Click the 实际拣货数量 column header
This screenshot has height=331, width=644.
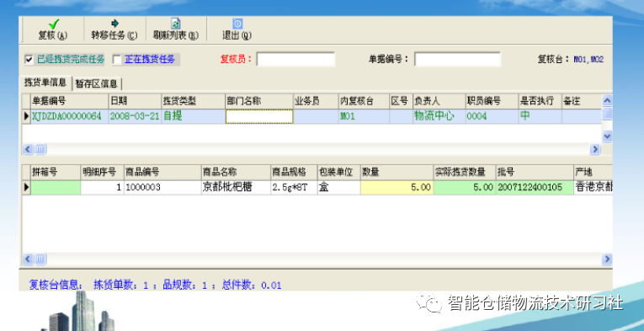[464, 172]
